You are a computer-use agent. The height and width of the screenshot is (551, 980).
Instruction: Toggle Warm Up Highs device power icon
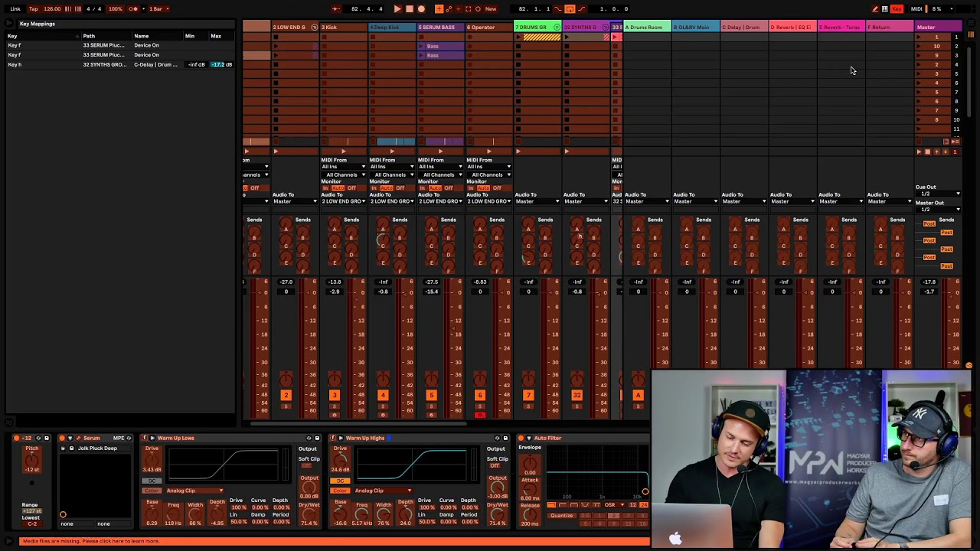point(334,439)
